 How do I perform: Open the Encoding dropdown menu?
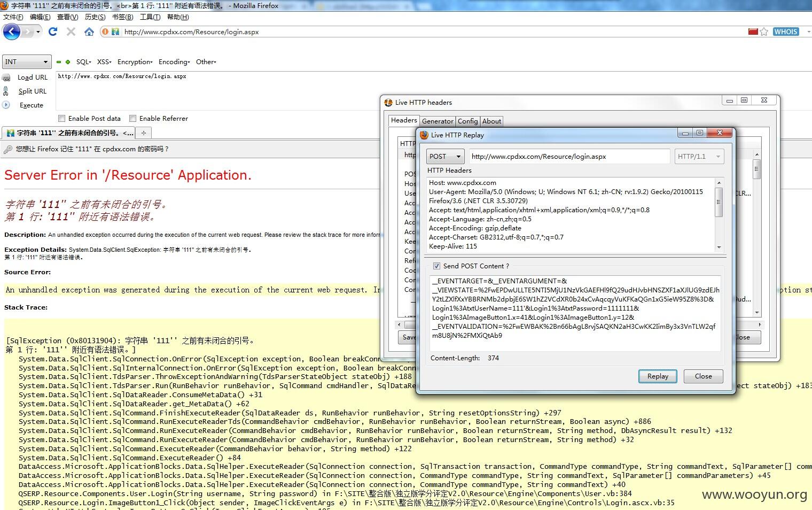(174, 62)
